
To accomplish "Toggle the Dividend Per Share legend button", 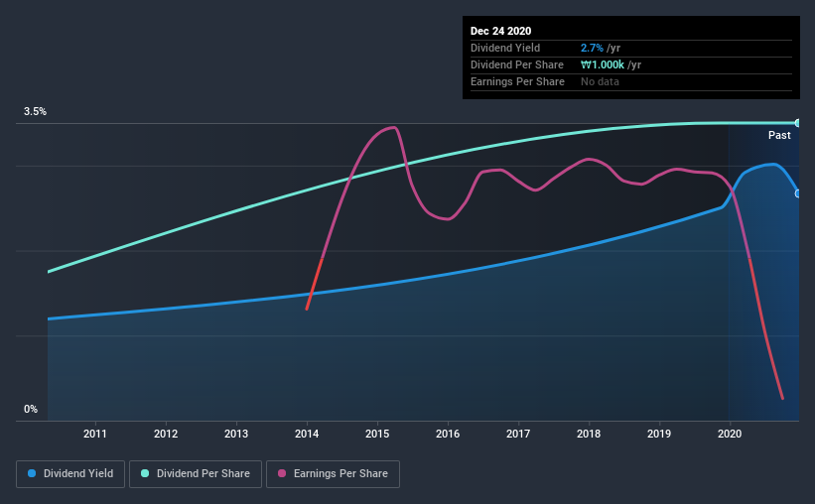I will click(196, 474).
